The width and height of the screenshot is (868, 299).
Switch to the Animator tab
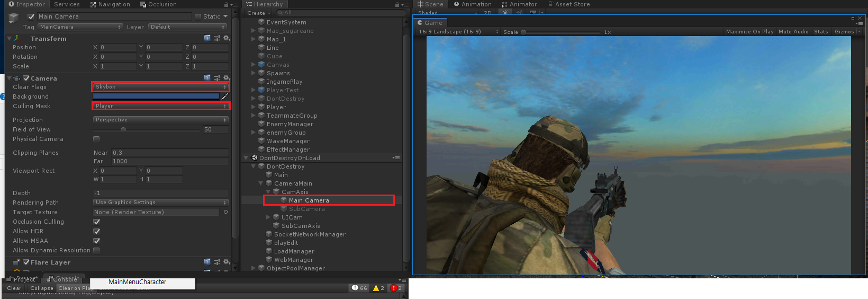519,4
